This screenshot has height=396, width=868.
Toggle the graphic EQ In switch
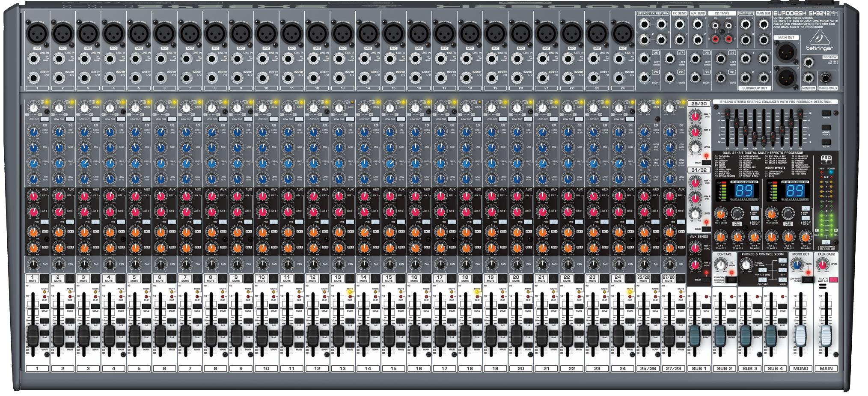coord(826,142)
